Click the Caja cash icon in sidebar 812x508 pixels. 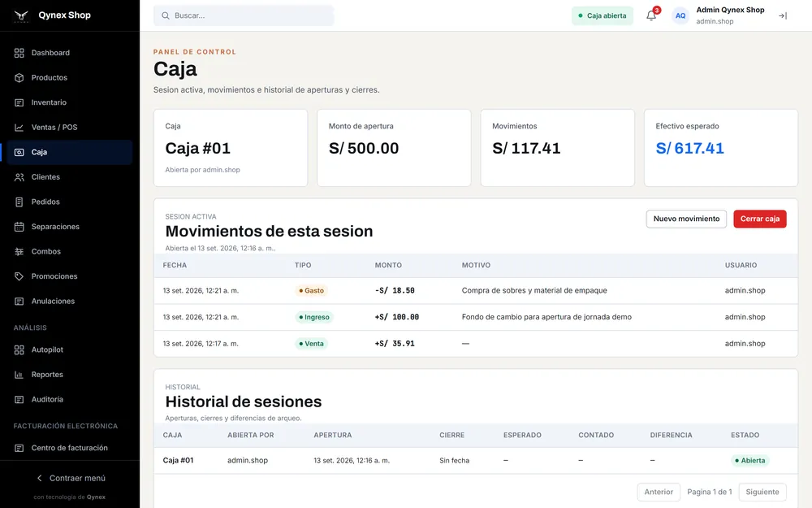(19, 153)
